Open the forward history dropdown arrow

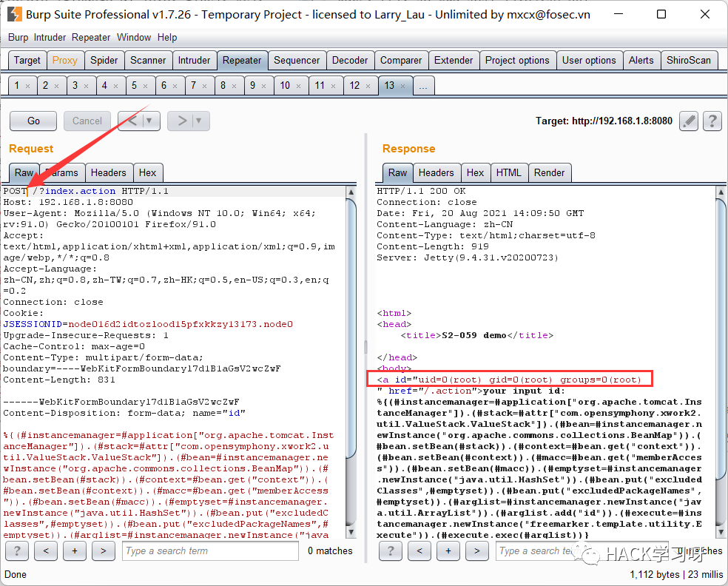pyautogui.click(x=199, y=121)
